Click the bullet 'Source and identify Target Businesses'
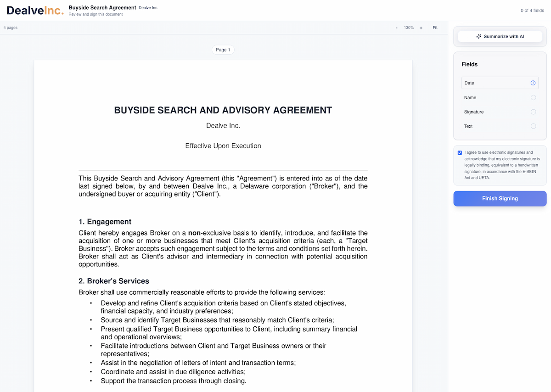This screenshot has width=551, height=392. coord(217,320)
